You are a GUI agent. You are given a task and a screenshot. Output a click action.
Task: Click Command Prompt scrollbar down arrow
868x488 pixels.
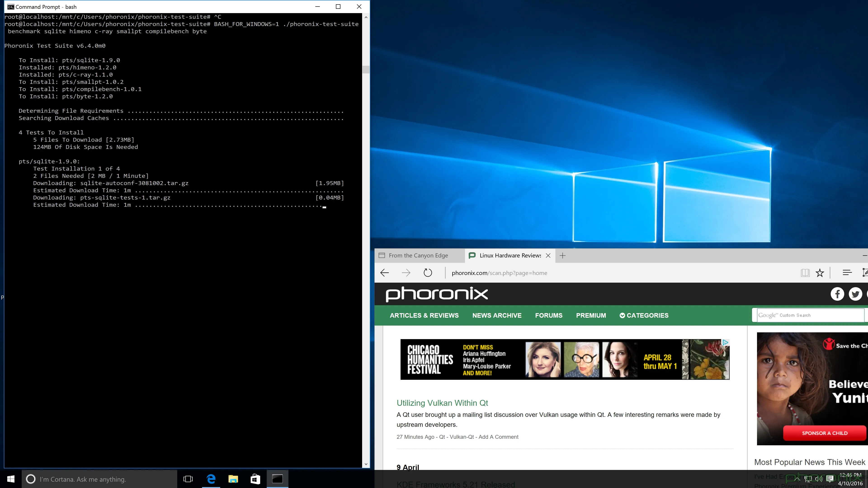pyautogui.click(x=366, y=464)
